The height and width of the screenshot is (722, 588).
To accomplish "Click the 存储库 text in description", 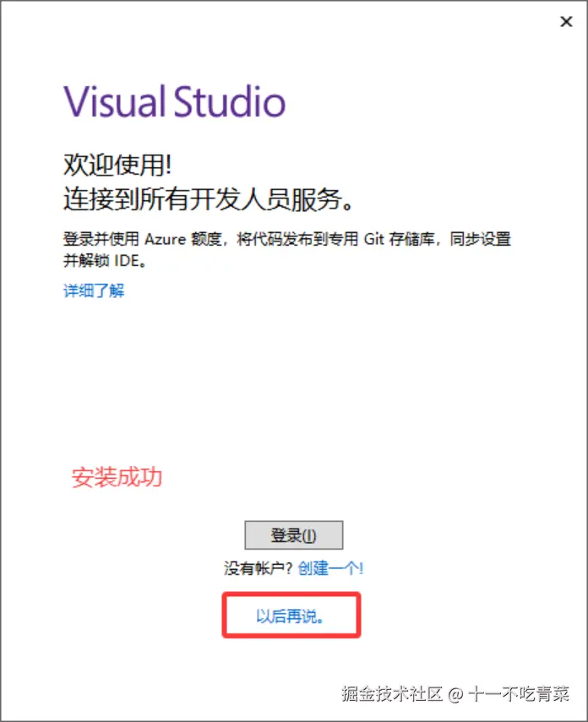I will tap(412, 239).
